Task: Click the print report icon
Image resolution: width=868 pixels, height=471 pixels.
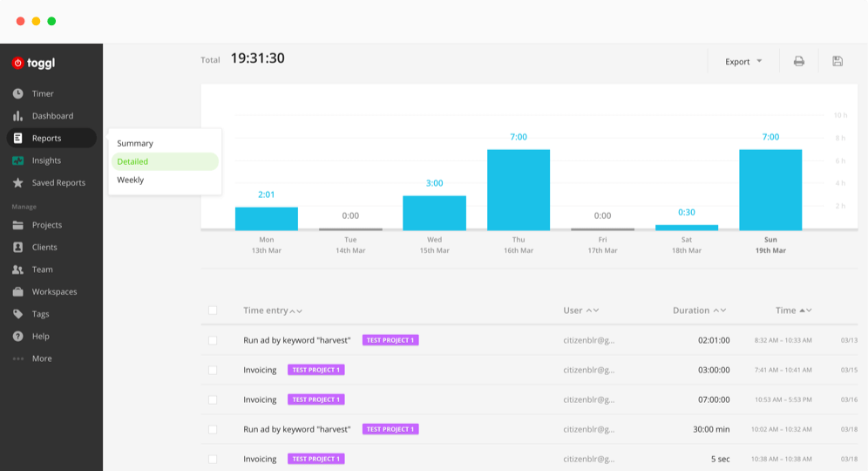Action: tap(798, 61)
